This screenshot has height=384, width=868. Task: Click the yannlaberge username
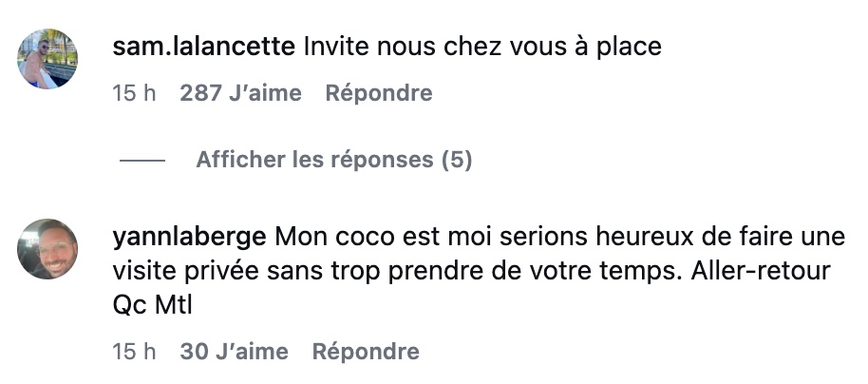point(189,236)
